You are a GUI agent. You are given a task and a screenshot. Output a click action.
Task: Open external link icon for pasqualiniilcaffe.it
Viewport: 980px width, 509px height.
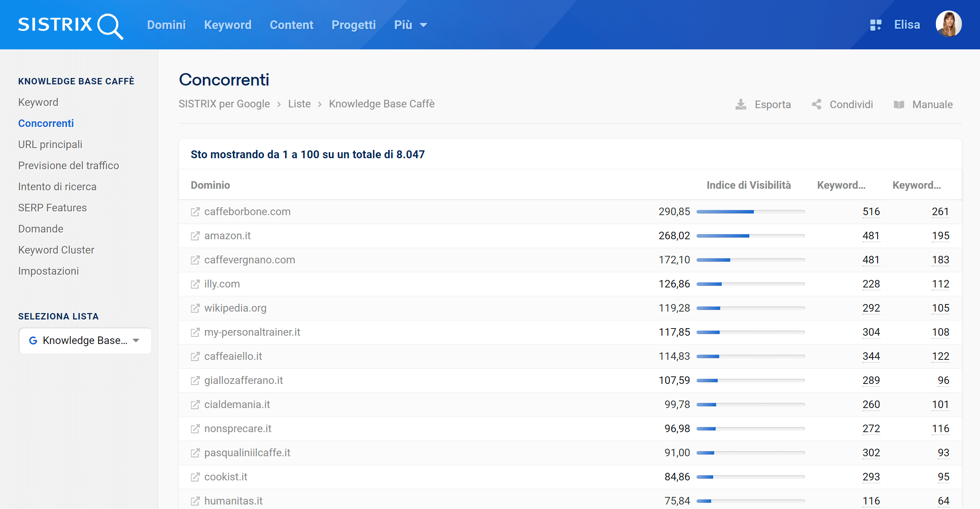[195, 453]
